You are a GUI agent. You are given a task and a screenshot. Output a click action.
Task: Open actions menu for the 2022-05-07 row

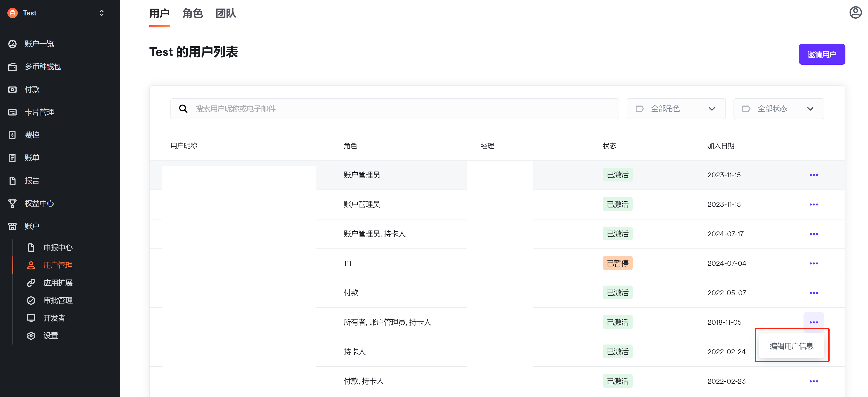[813, 293]
